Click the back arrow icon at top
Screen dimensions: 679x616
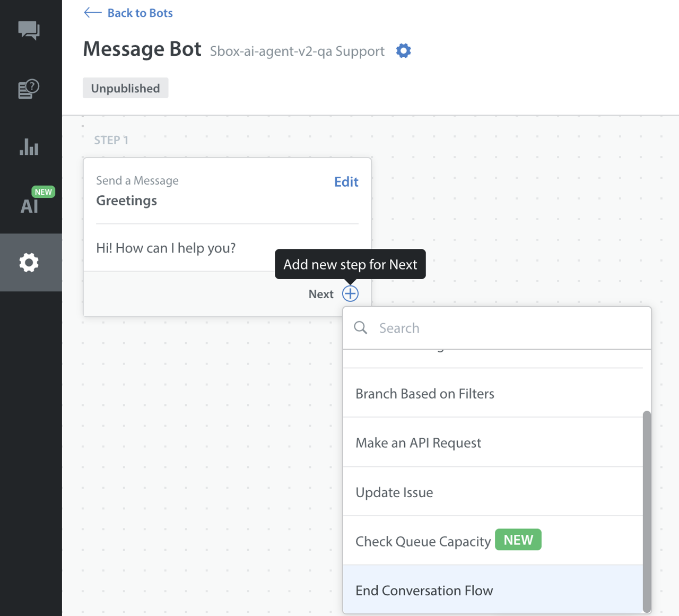point(93,13)
